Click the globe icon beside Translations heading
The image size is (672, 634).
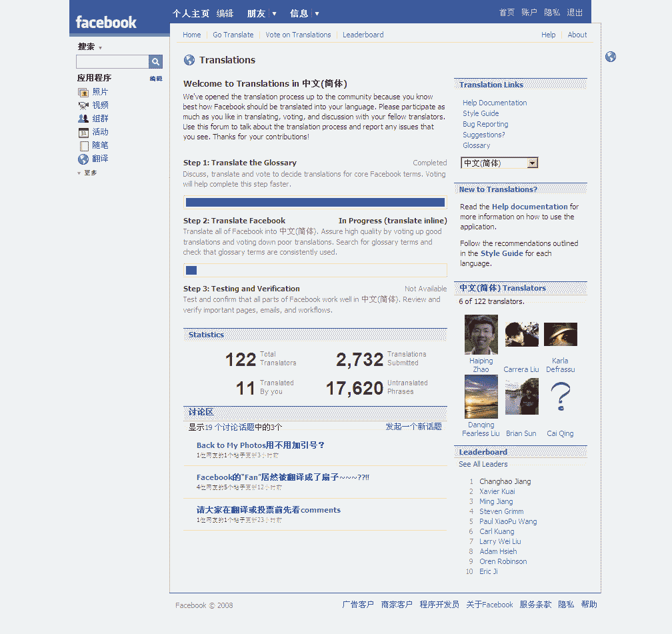pos(189,60)
